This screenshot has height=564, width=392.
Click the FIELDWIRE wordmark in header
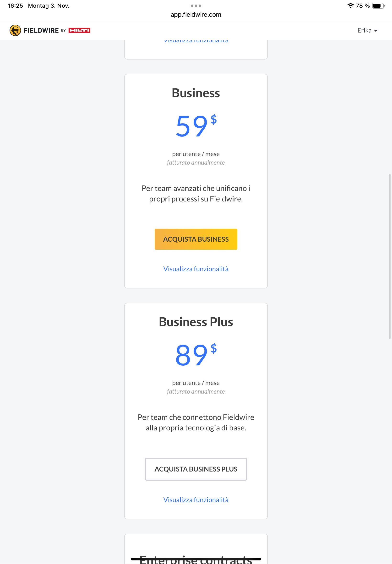(x=41, y=30)
